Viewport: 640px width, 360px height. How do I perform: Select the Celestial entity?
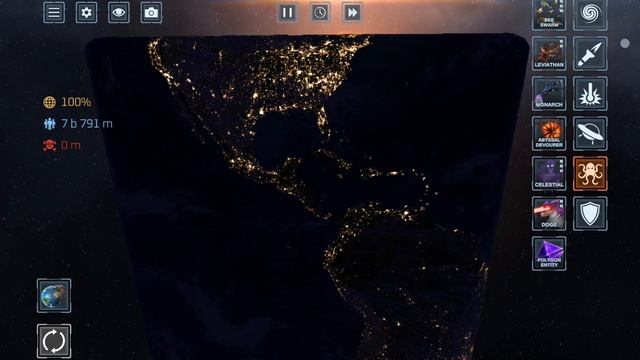549,173
